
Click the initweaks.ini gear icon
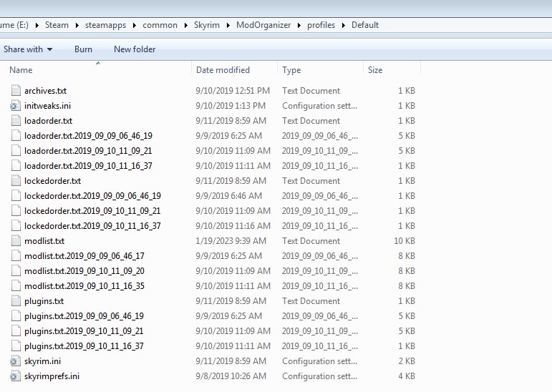(15, 106)
